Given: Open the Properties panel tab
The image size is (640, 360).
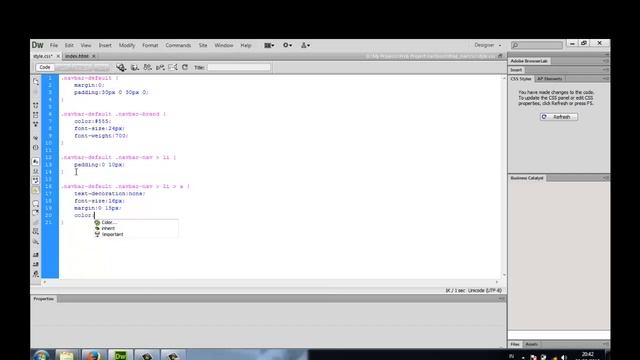Looking at the screenshot, I should point(44,299).
